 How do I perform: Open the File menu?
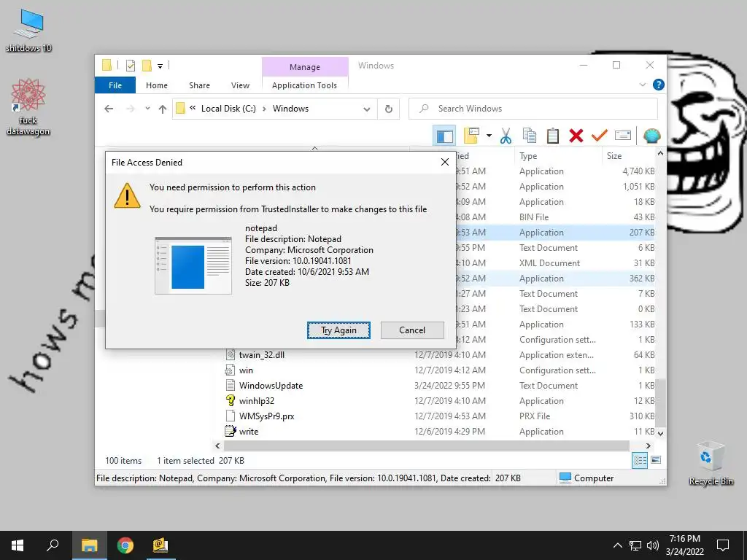(115, 85)
